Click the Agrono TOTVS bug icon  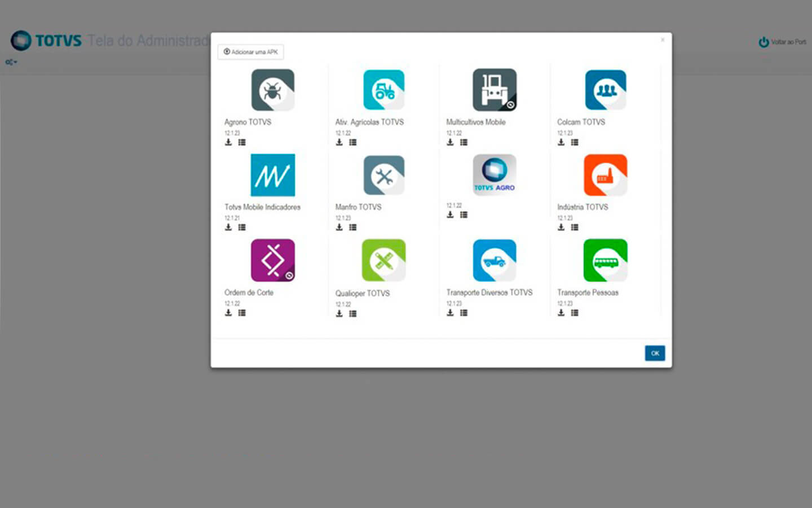272,90
